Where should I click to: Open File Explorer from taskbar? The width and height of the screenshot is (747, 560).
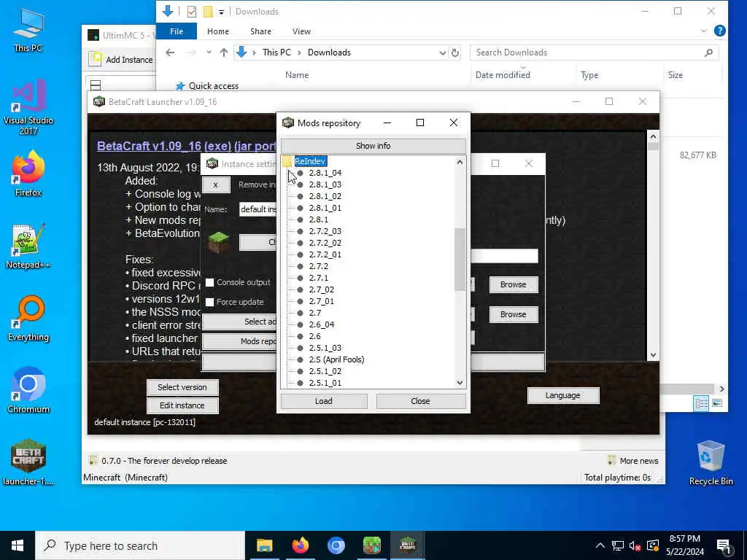(x=264, y=545)
